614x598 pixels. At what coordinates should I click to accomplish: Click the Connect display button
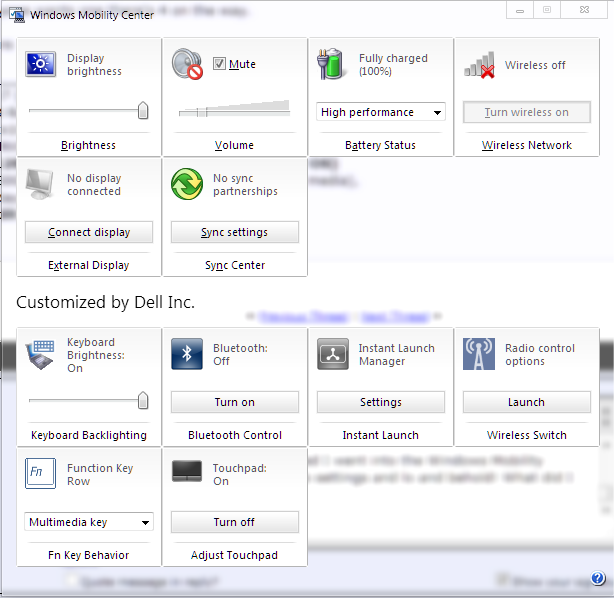pyautogui.click(x=89, y=232)
